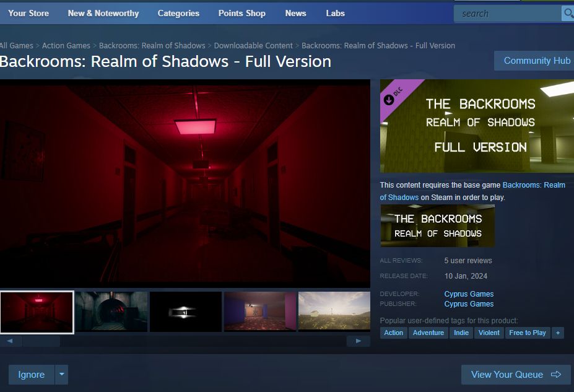Click View Your Queue button
The width and height of the screenshot is (574, 392).
pos(516,375)
